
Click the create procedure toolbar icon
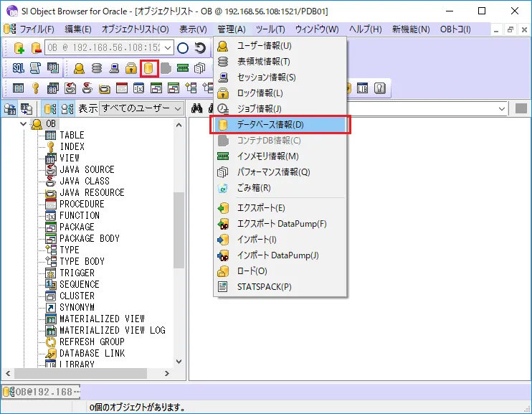122,88
